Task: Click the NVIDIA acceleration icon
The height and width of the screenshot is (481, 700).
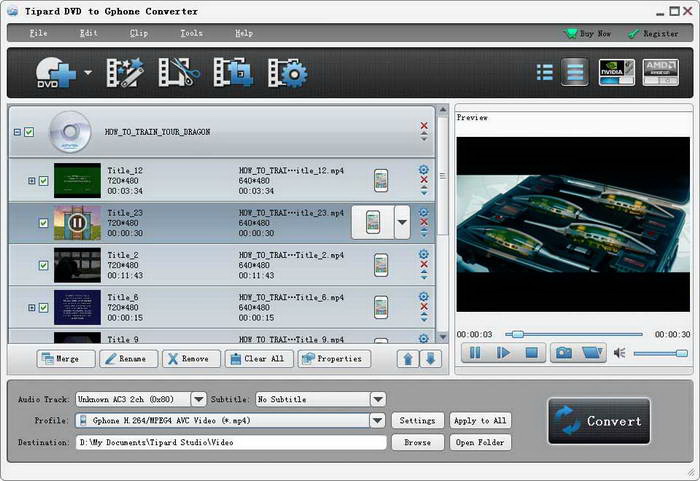Action: pyautogui.click(x=616, y=72)
